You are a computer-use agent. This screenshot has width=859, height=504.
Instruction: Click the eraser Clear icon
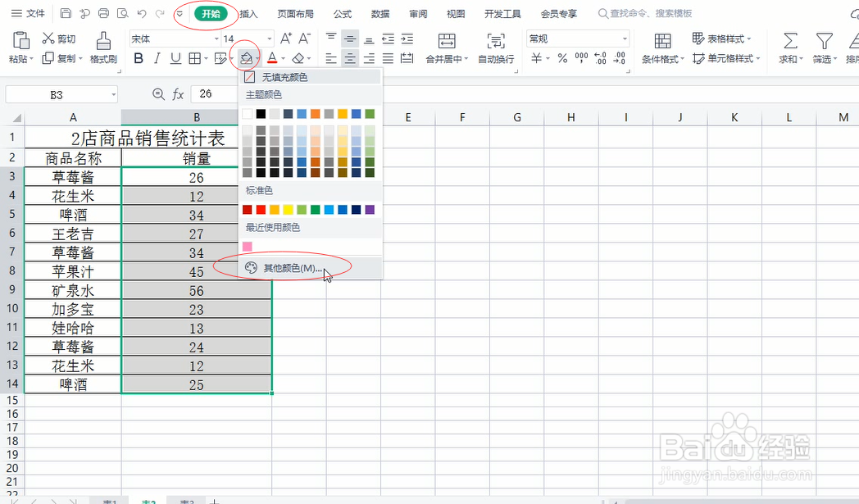298,58
